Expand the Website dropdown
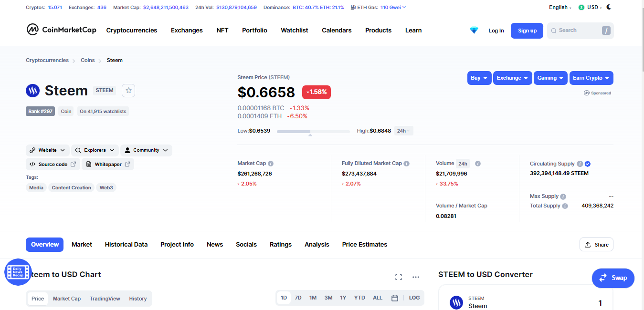Screen dimensions: 644x310 [x=48, y=150]
